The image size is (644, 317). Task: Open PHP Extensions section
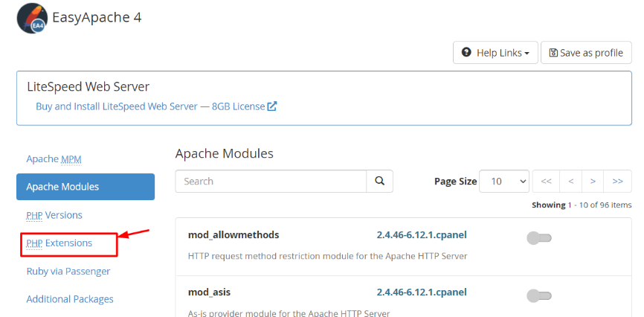click(x=59, y=243)
